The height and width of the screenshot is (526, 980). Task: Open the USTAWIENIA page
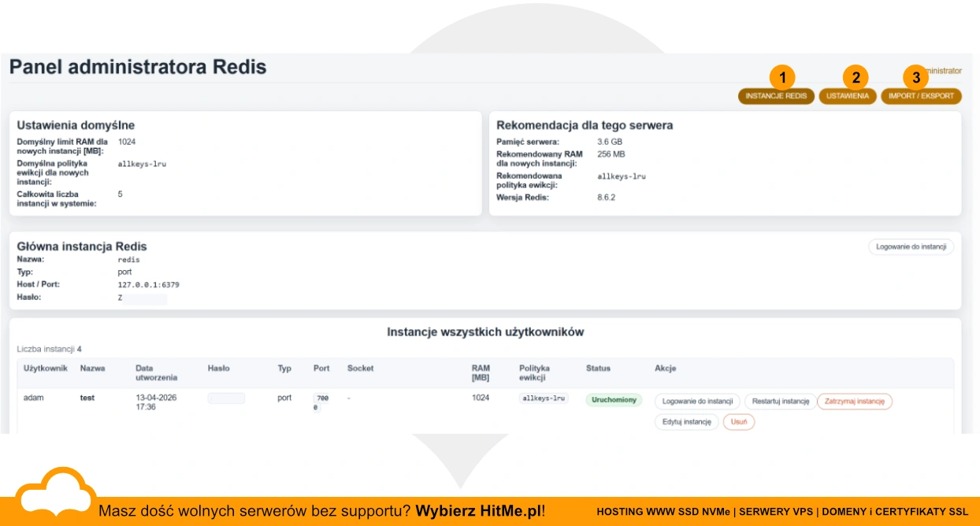(x=848, y=96)
